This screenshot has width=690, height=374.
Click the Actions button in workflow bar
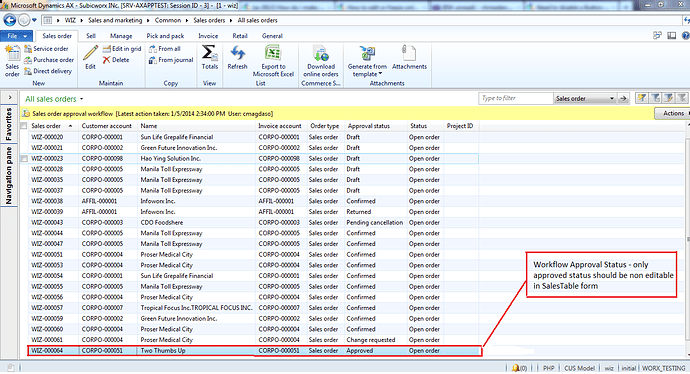point(672,114)
